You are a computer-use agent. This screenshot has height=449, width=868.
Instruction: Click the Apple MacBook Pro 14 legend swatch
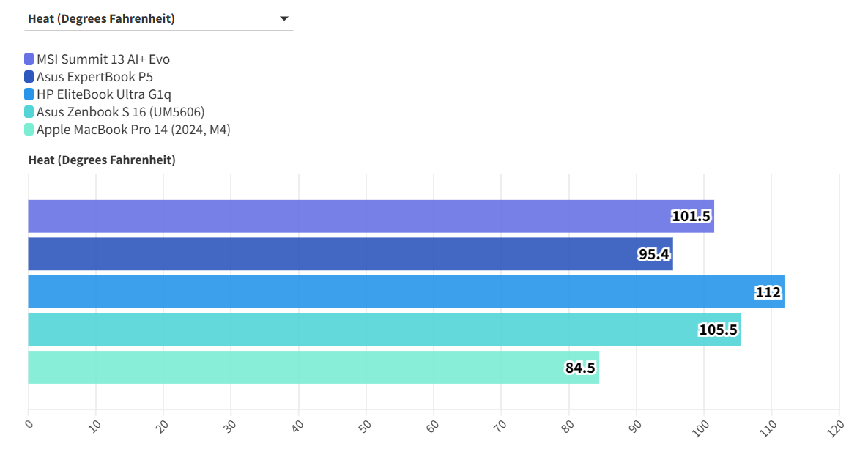pos(29,130)
